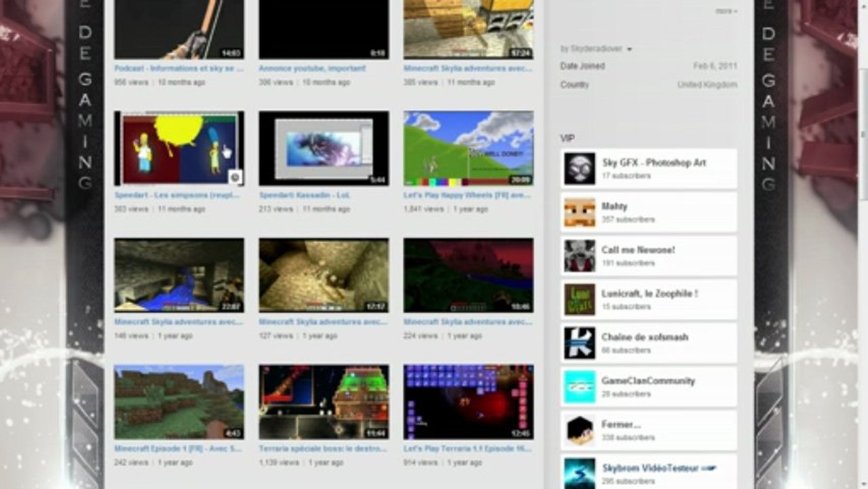Visit the 'Sky GFX - Photoshop Art' channel name
The width and height of the screenshot is (868, 489).
click(654, 163)
